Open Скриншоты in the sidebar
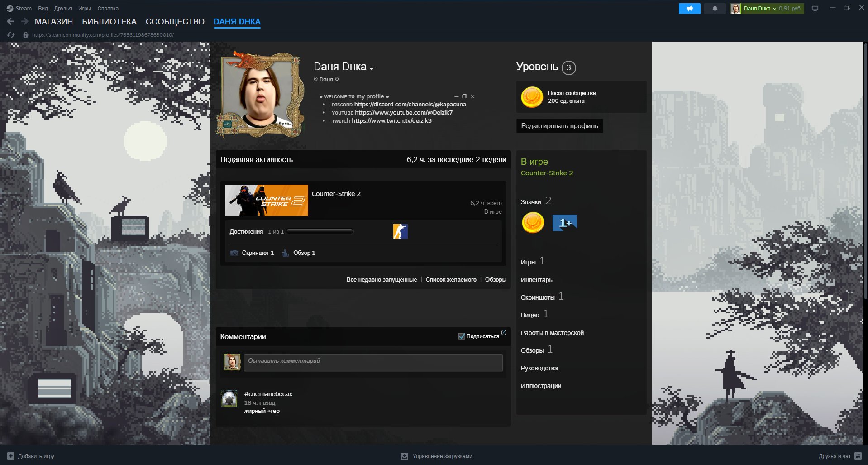868x465 pixels. click(x=538, y=297)
